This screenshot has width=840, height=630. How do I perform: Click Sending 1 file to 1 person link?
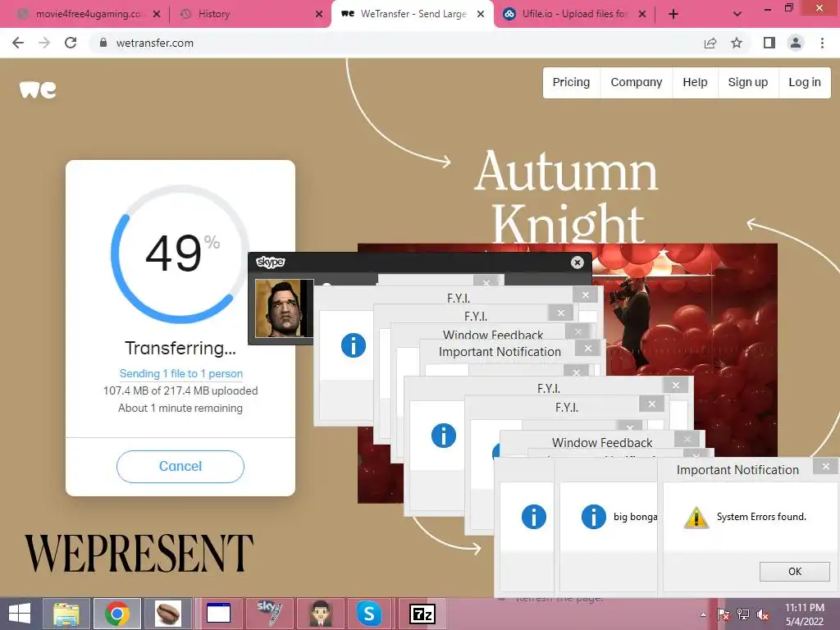pyautogui.click(x=180, y=373)
